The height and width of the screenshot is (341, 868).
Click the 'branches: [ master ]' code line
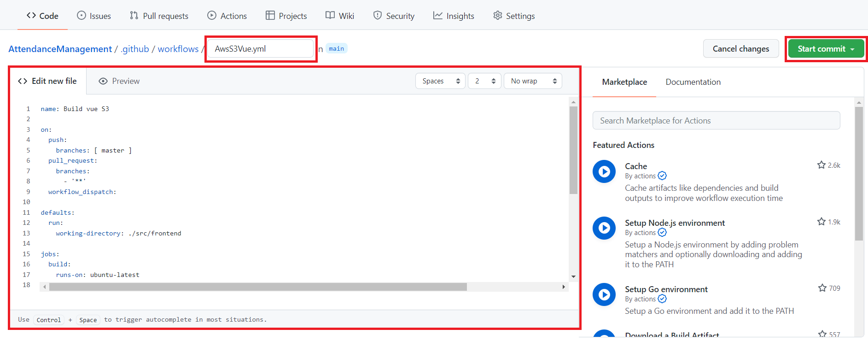click(93, 150)
